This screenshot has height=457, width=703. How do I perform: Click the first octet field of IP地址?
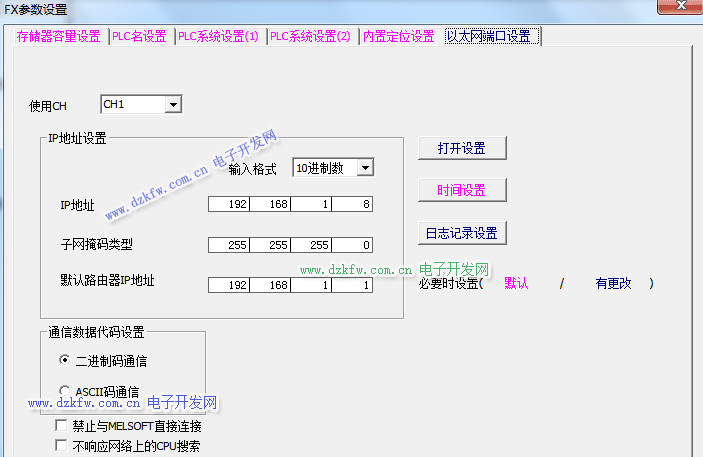(229, 205)
